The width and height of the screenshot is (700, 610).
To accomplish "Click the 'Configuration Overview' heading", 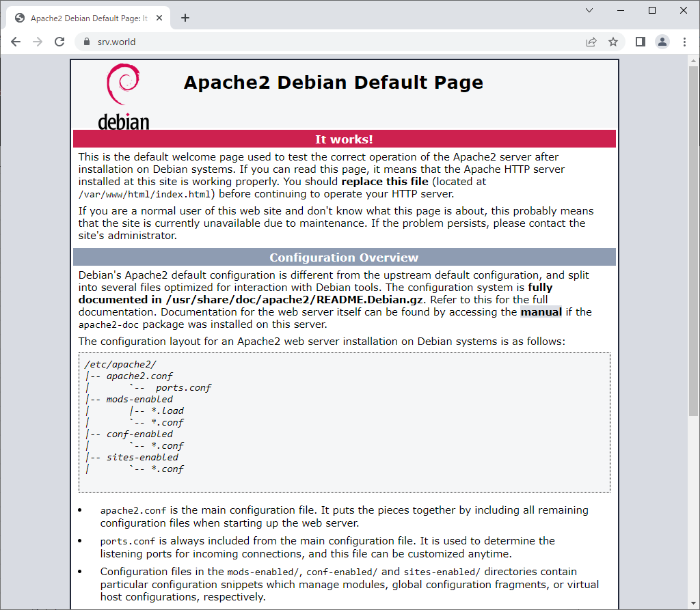I will tap(344, 258).
